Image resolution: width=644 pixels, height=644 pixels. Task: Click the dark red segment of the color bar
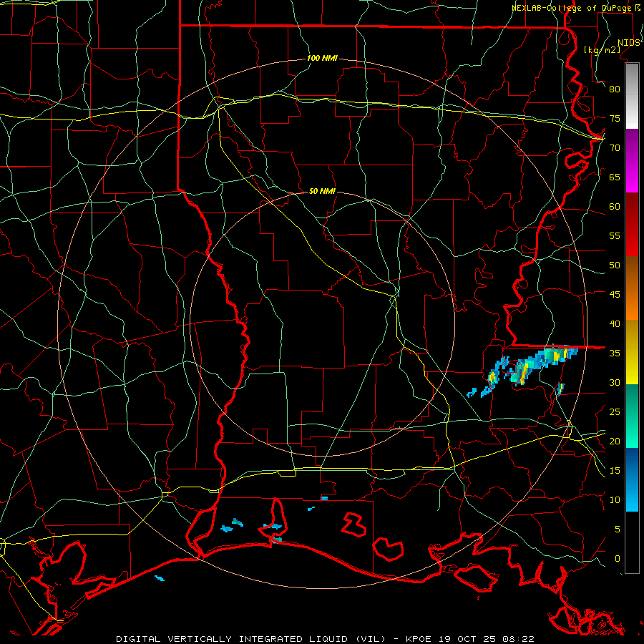(x=632, y=225)
